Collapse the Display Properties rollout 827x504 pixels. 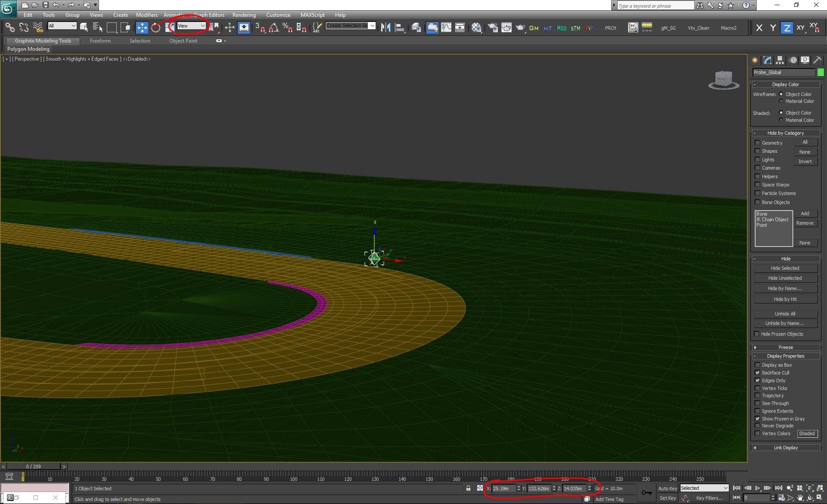coord(786,356)
